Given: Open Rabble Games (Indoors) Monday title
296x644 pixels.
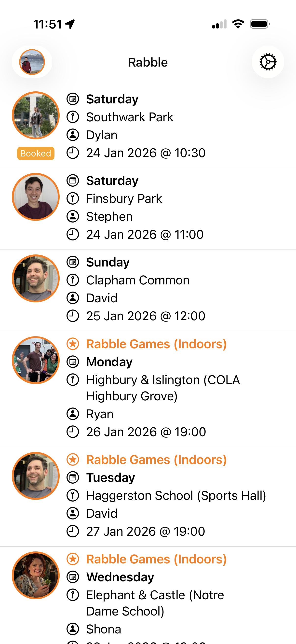Looking at the screenshot, I should [156, 344].
